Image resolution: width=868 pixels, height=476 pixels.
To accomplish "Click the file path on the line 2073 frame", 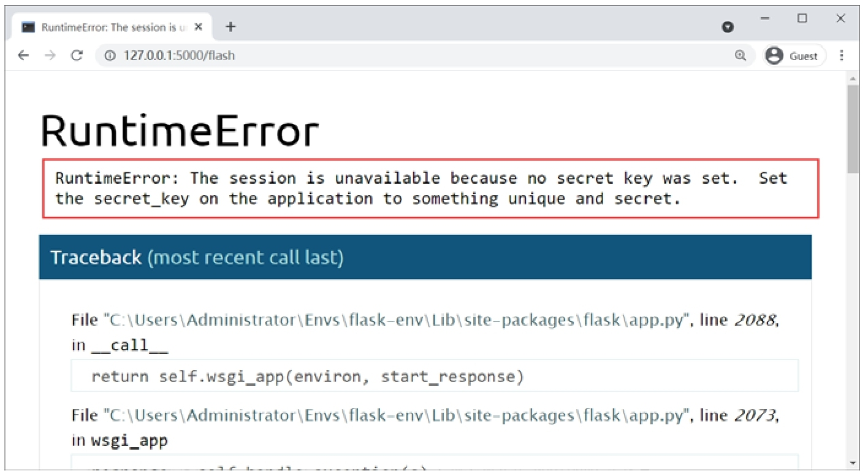I will click(x=396, y=415).
